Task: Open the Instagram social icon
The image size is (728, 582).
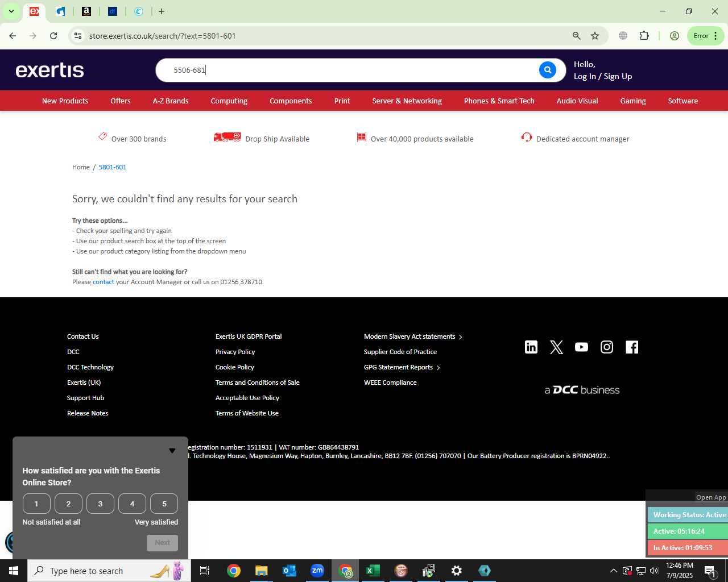Action: click(607, 347)
